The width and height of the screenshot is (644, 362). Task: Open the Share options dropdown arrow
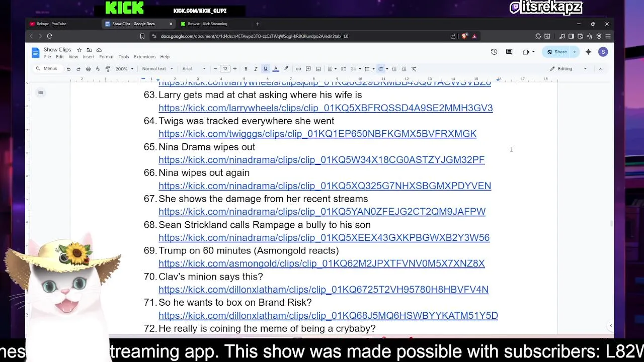574,52
